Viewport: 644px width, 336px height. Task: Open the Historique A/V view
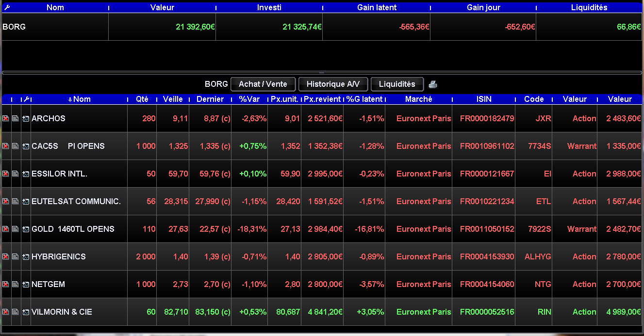point(333,84)
